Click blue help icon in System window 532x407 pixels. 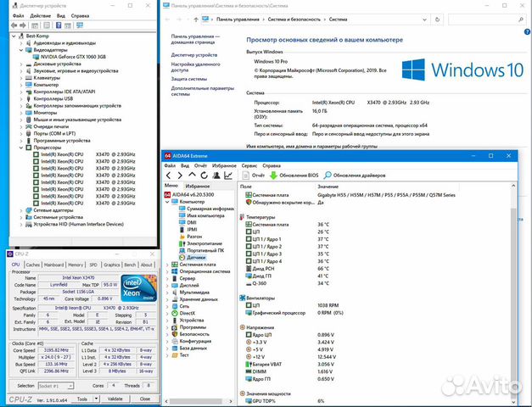click(527, 32)
